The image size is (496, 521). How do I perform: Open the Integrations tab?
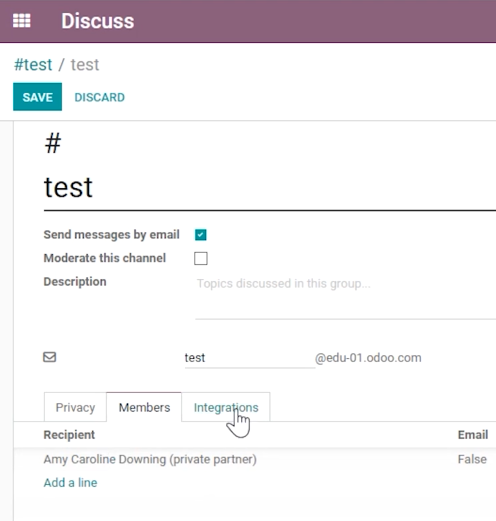pyautogui.click(x=226, y=407)
